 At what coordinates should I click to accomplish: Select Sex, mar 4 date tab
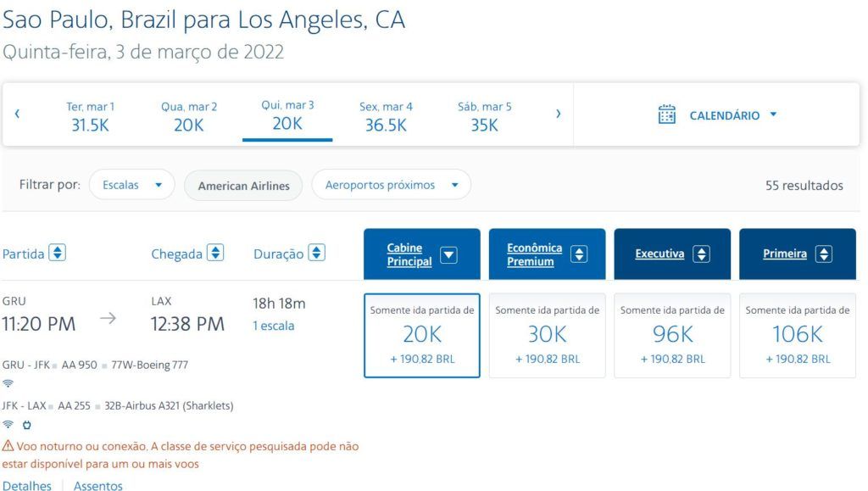click(386, 117)
